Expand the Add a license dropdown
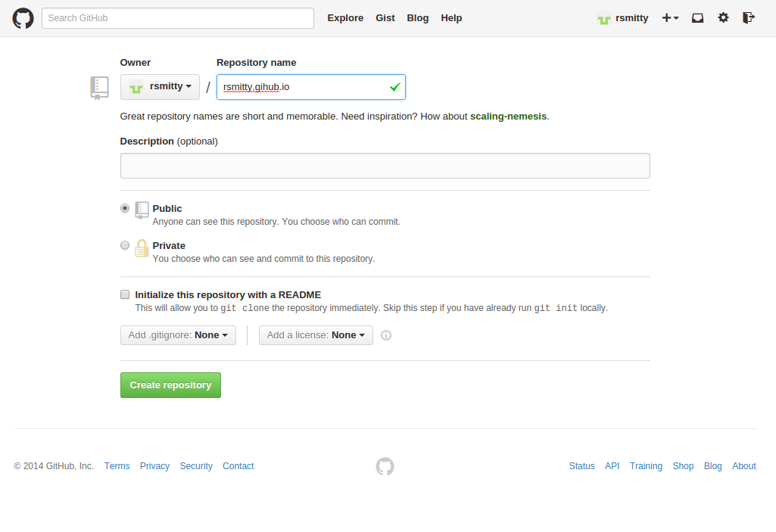This screenshot has height=532, width=776. pos(316,335)
